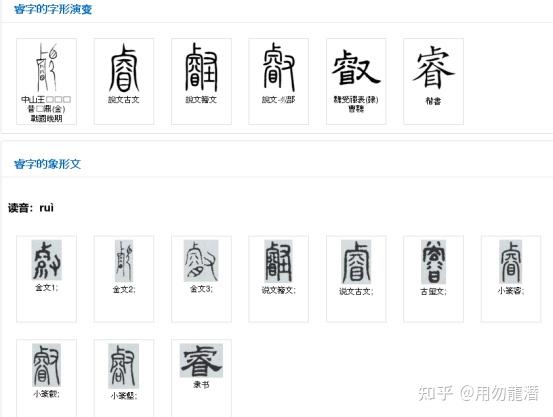553x417 pixels.
Task: Click the 说文籀文 pictograph image
Action: tap(278, 261)
